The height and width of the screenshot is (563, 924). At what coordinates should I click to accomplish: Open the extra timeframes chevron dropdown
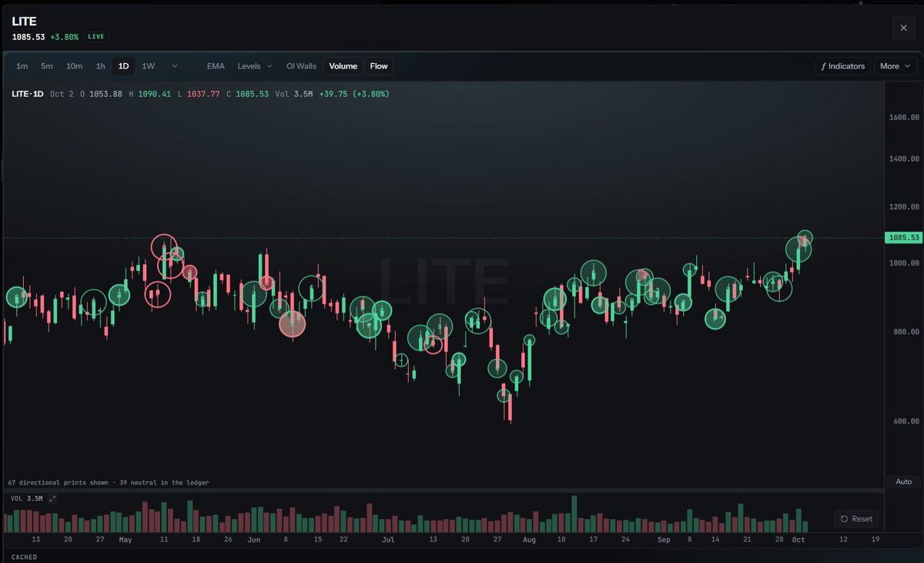tap(175, 66)
